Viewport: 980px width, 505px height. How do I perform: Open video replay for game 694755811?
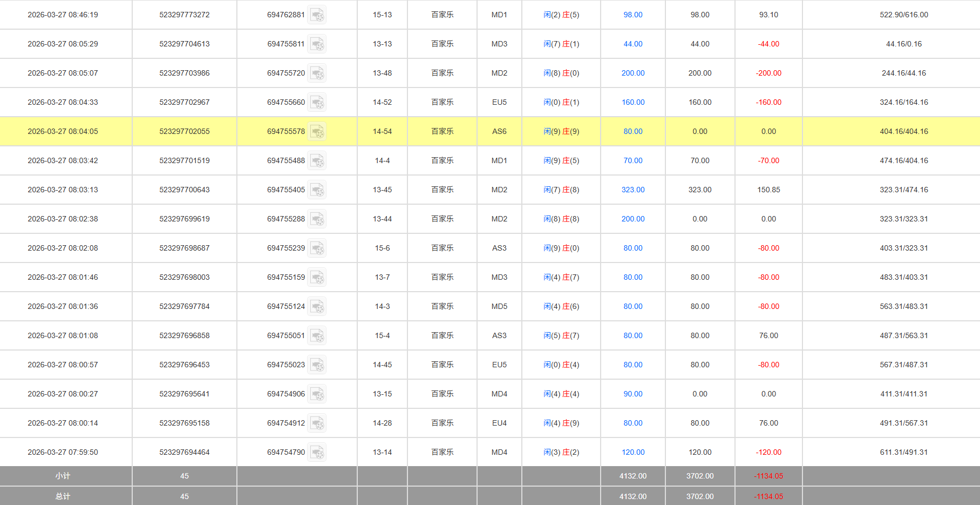point(317,44)
